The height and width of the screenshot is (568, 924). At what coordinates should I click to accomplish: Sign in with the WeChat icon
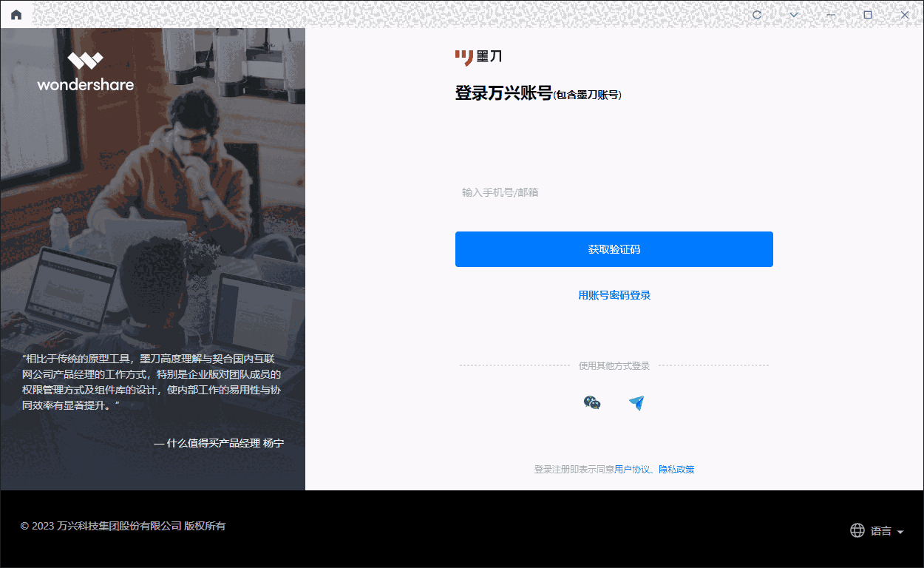click(591, 404)
